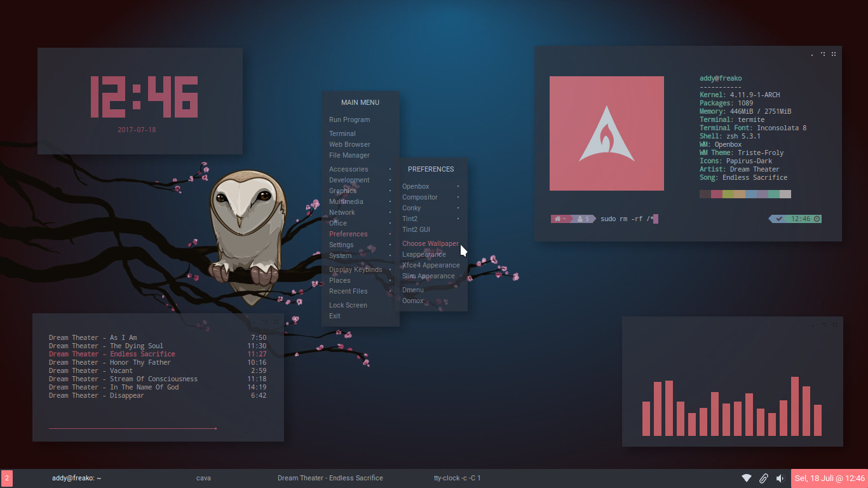Launch Tint2 GUI from Preferences
This screenshot has height=488, width=868.
point(431,229)
